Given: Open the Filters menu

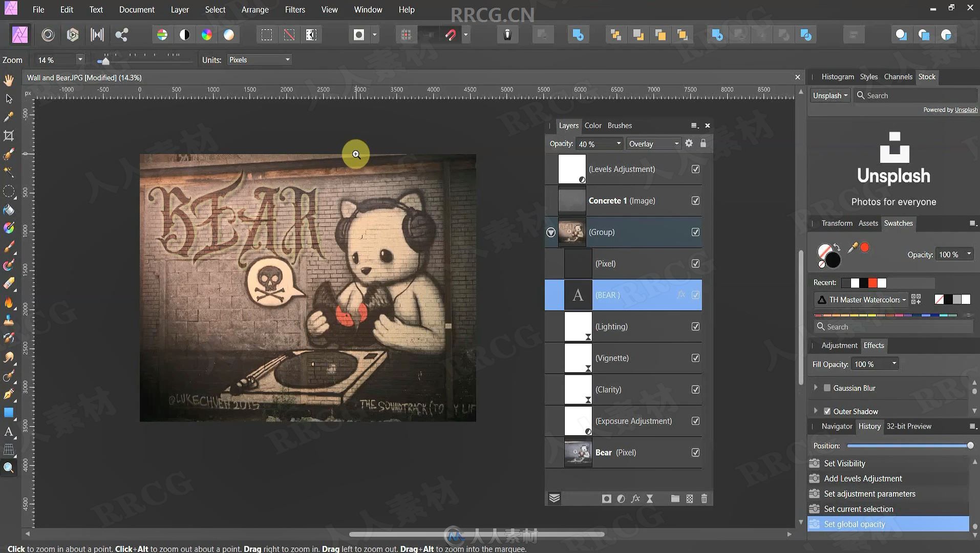Looking at the screenshot, I should point(295,10).
